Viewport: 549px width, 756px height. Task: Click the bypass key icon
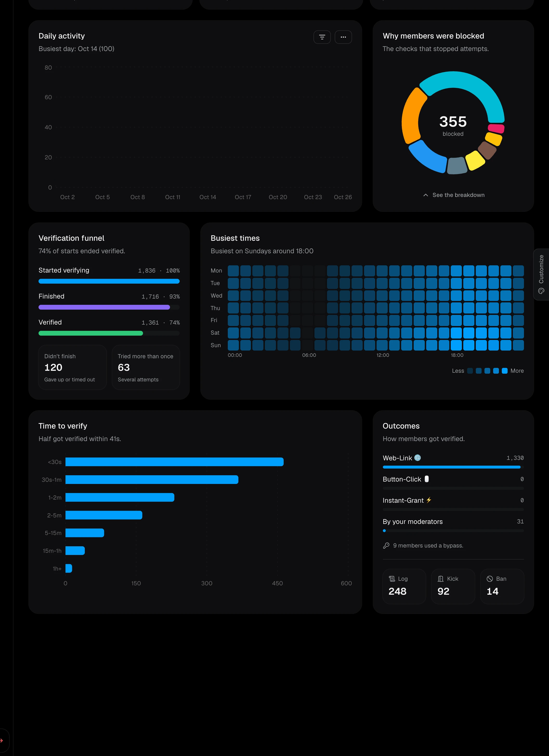coord(386,545)
